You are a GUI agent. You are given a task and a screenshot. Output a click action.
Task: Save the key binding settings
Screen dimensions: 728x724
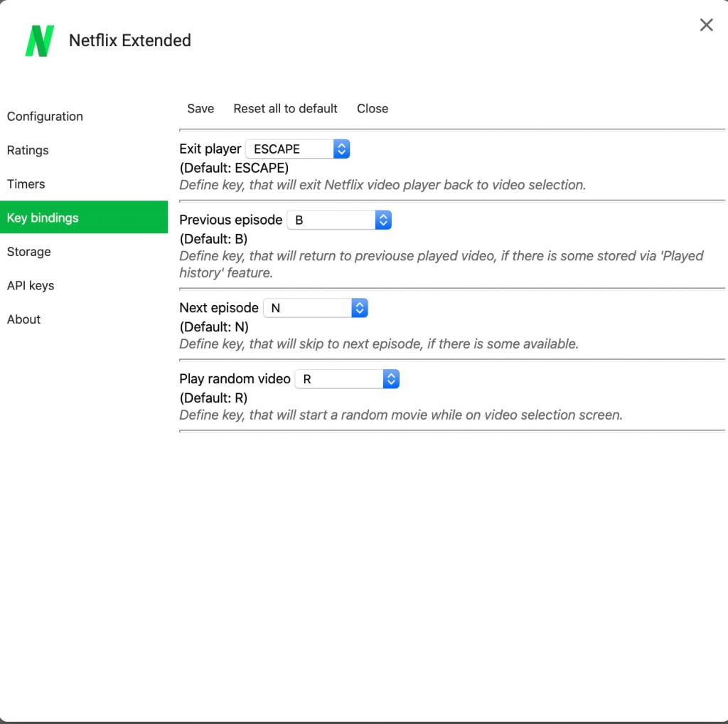[200, 109]
